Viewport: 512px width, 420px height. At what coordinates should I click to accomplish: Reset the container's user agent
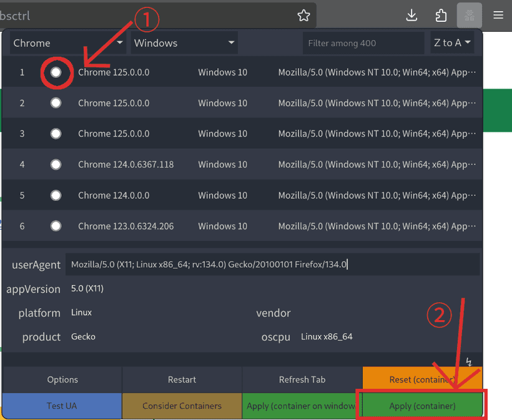421,379
